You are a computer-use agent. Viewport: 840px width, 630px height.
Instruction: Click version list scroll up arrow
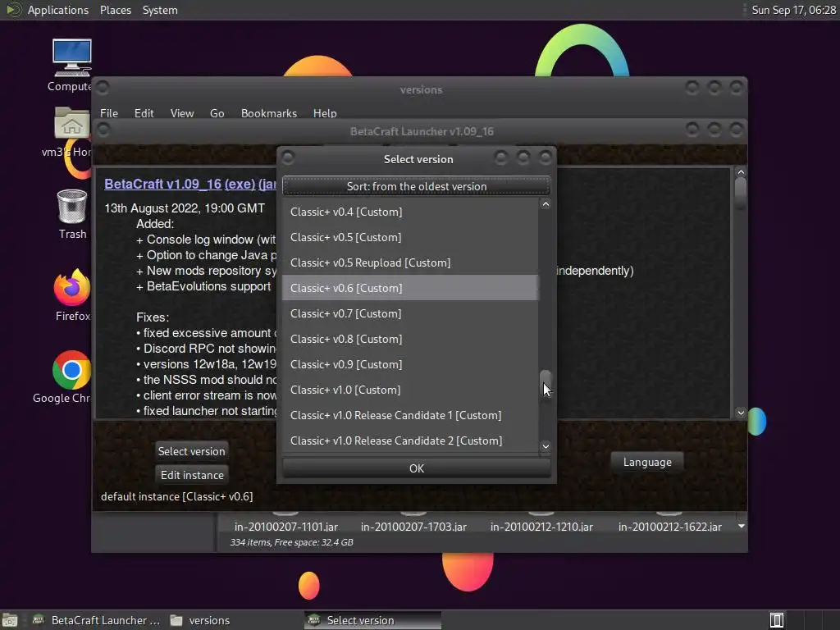click(x=546, y=204)
